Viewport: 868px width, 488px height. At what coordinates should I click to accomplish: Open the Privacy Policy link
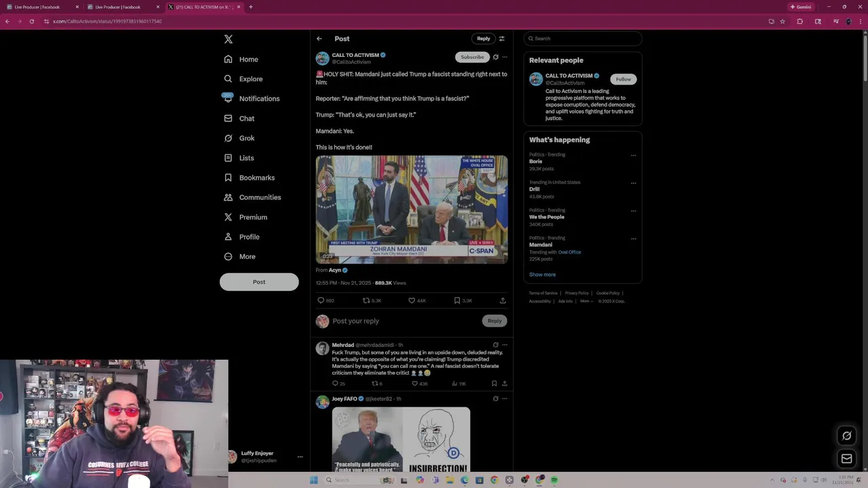coord(576,293)
